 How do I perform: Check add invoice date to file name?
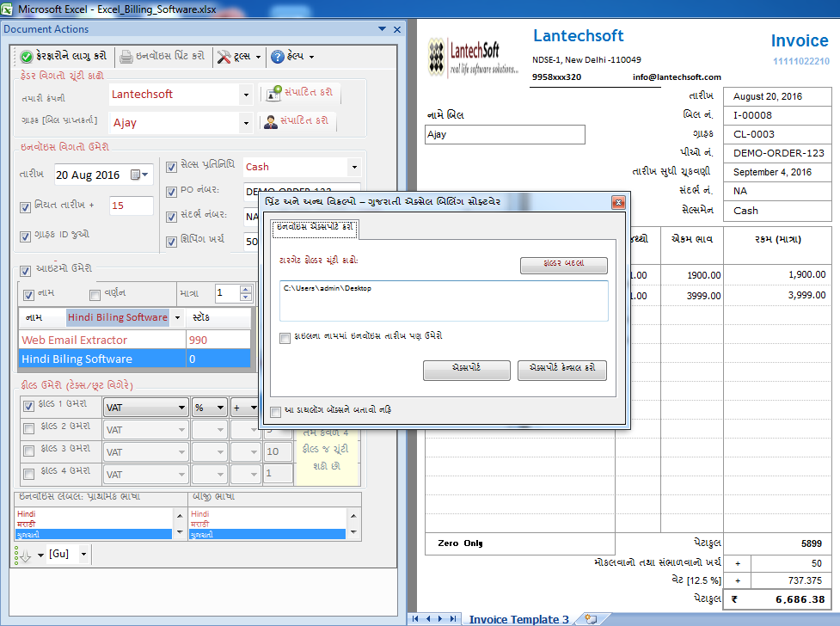coord(285,338)
